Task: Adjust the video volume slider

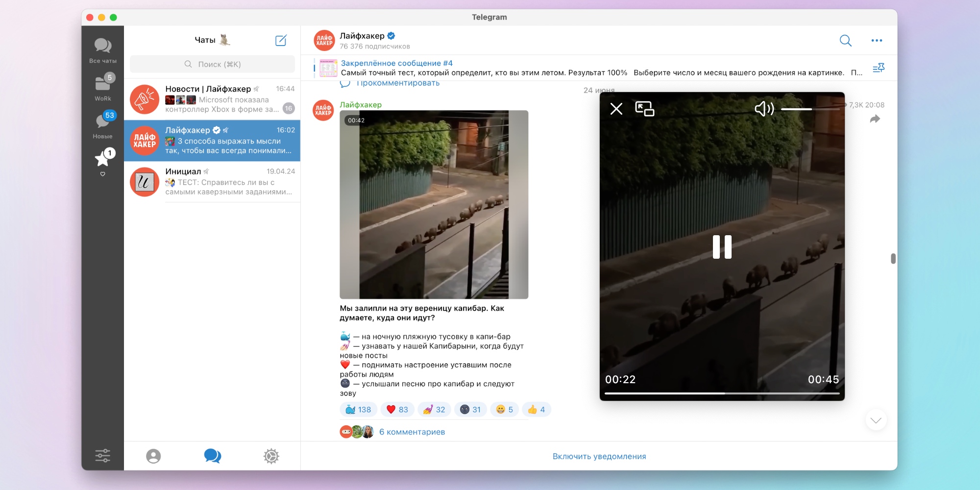Action: pyautogui.click(x=810, y=109)
